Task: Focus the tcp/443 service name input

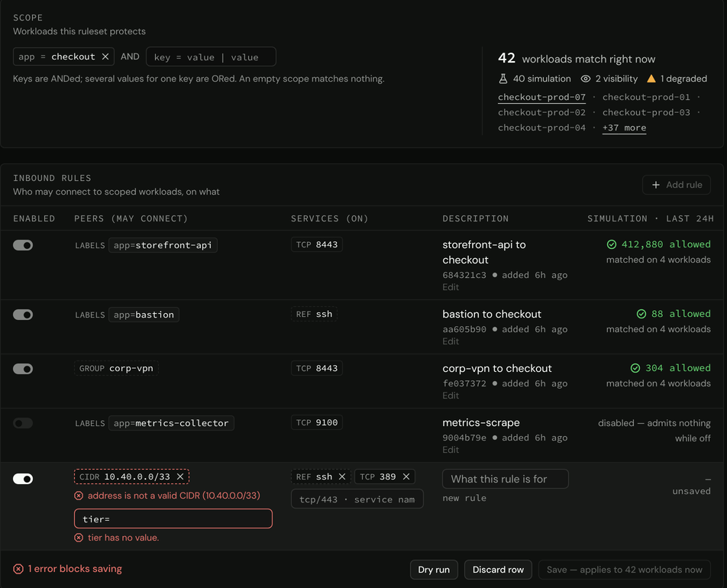Action: 357,499
